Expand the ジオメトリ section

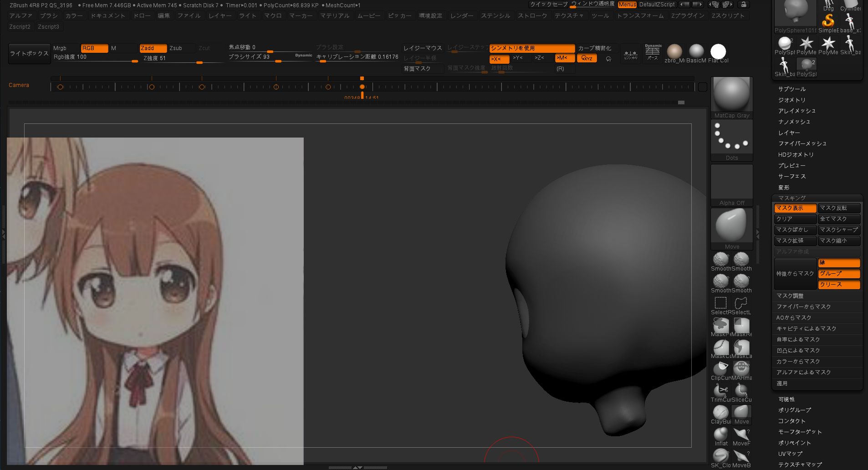pos(792,100)
